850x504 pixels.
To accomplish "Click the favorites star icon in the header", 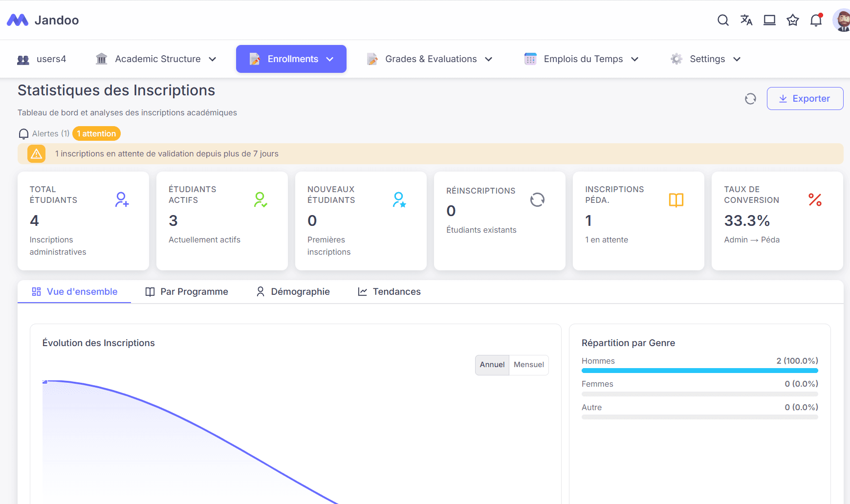I will tap(792, 20).
